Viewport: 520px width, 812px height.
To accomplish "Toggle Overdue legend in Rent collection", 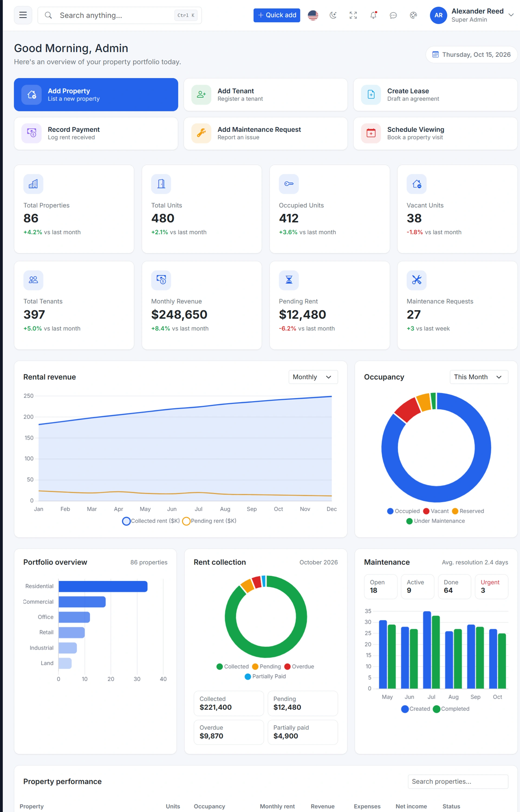I will coord(299,667).
